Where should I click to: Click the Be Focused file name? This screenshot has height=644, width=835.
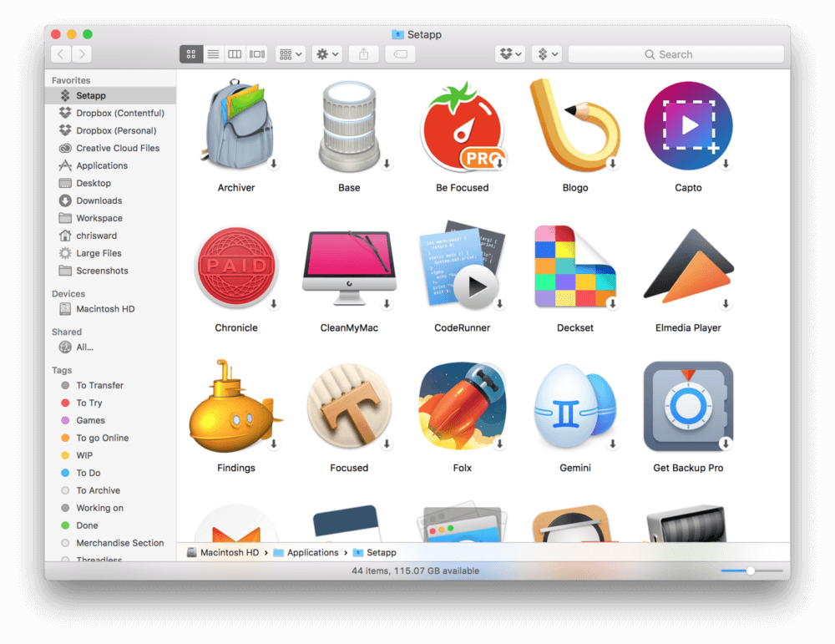463,188
